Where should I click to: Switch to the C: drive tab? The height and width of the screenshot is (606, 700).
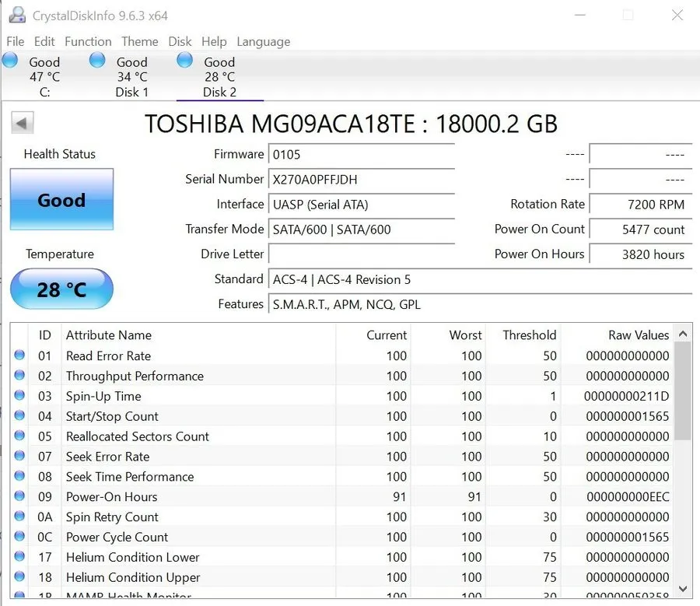(x=44, y=76)
